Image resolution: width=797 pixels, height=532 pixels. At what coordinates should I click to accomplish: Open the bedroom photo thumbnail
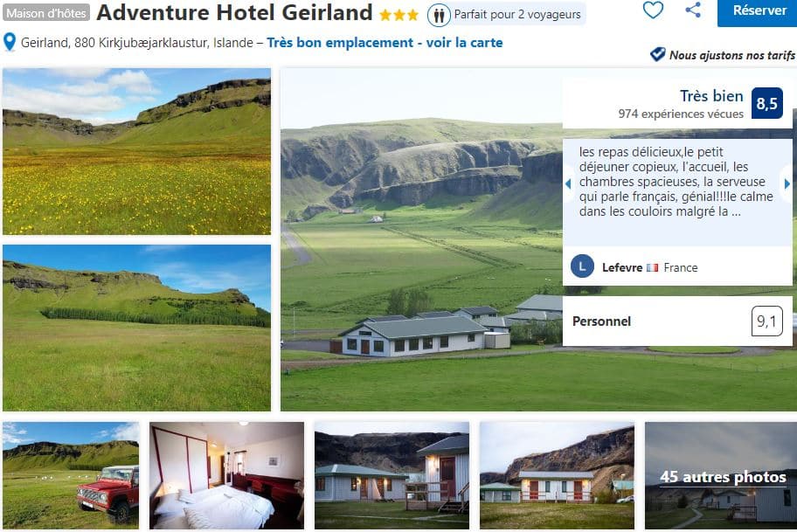pos(226,476)
